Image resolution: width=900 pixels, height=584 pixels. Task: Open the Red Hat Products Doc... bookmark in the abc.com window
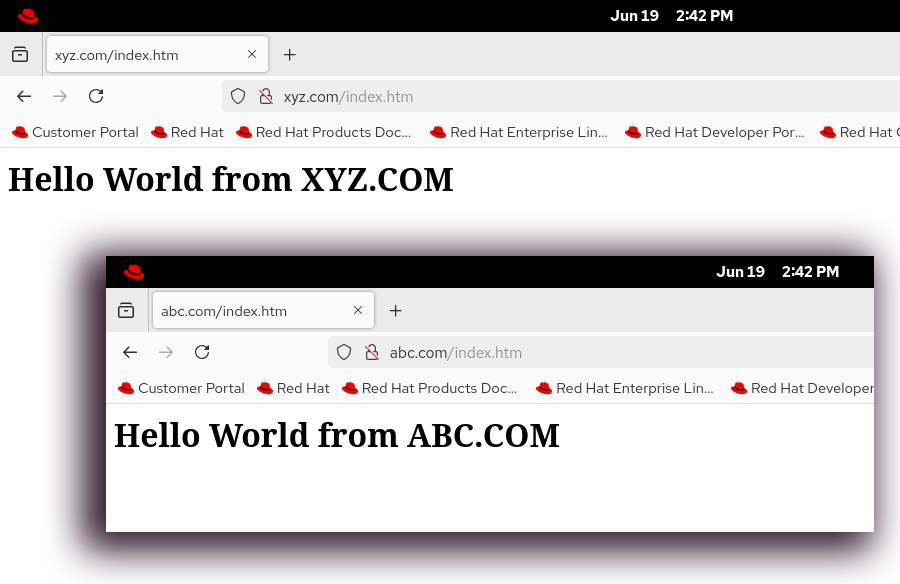point(430,388)
